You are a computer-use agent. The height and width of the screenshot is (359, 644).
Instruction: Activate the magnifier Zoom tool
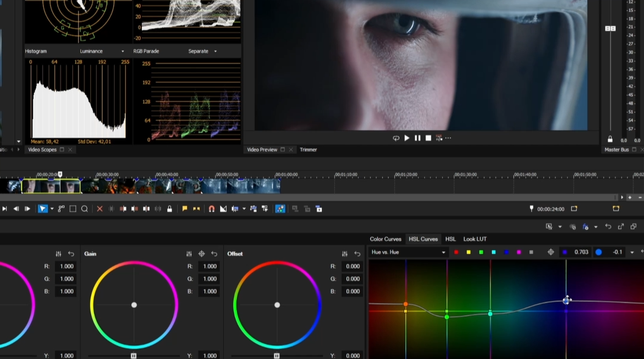pos(84,209)
